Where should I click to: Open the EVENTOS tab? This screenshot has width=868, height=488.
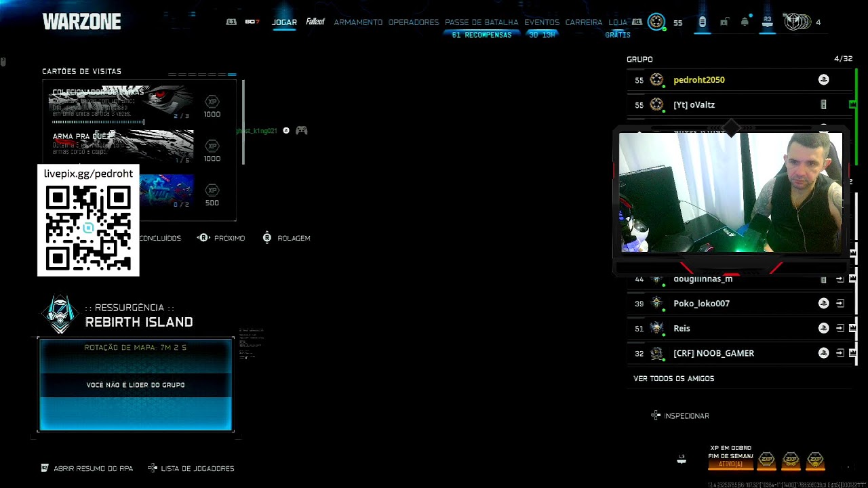542,22
